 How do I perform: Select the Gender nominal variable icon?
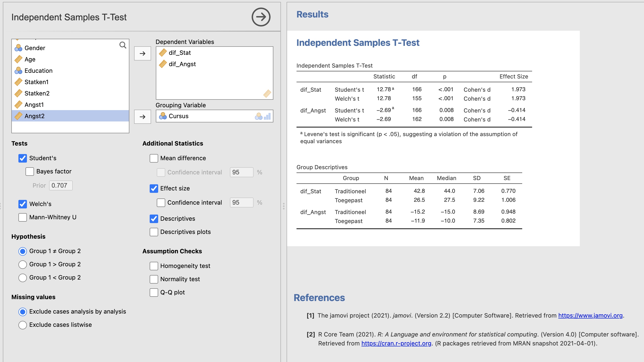coord(18,48)
